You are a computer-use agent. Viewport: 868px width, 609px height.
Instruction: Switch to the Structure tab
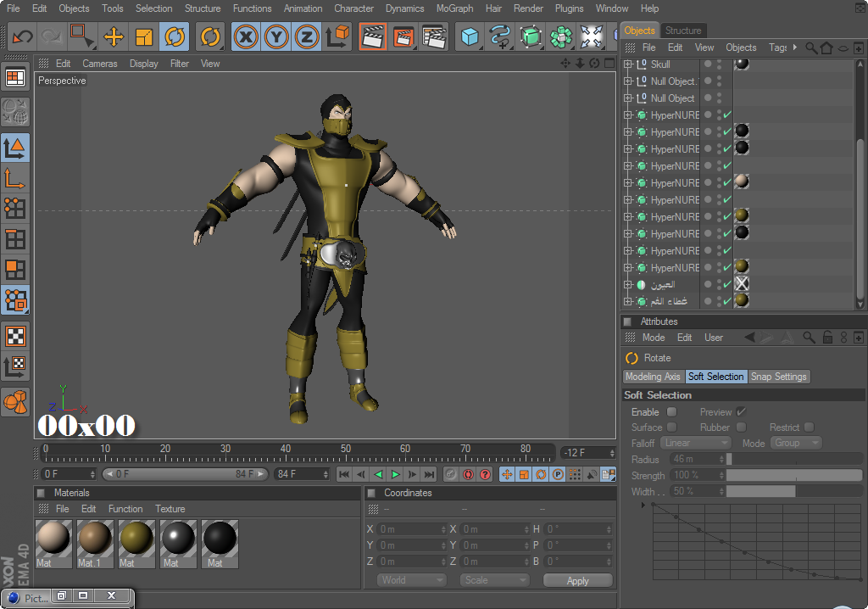coord(682,31)
